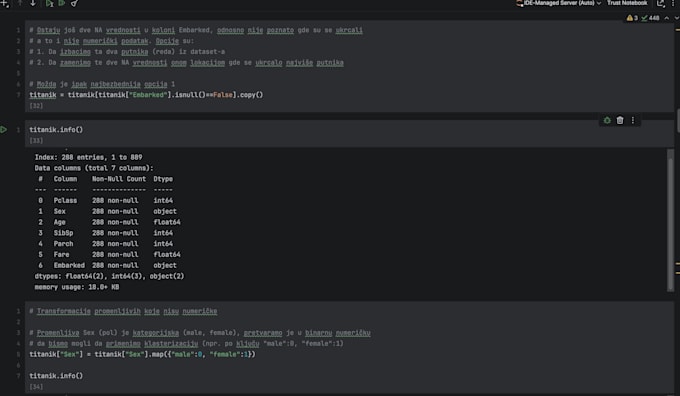Click the 'Non-Null Count' column header
The width and height of the screenshot is (680, 396).
tap(119, 179)
